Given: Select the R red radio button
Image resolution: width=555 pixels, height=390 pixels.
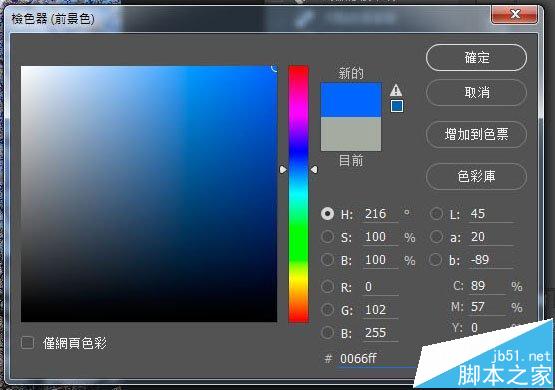Looking at the screenshot, I should pos(327,286).
